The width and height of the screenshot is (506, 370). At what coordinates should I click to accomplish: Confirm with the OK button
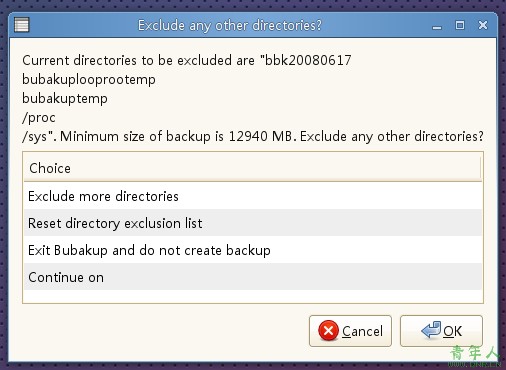pos(441,331)
